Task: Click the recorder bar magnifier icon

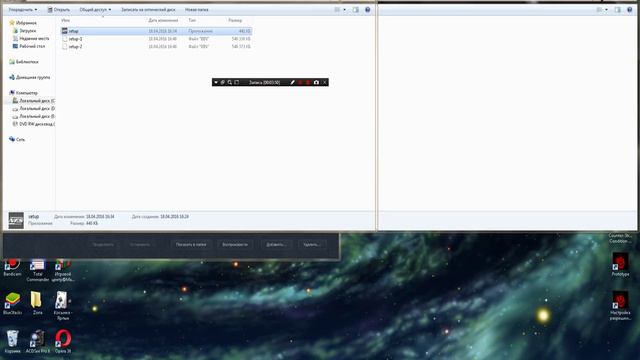Action: tap(230, 82)
